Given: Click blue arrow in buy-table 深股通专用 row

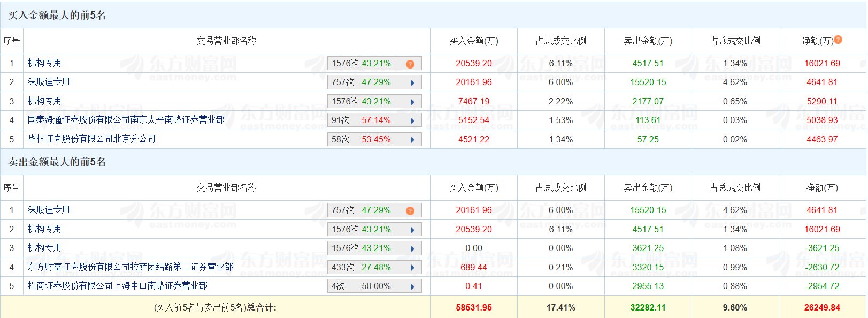Looking at the screenshot, I should coord(412,82).
